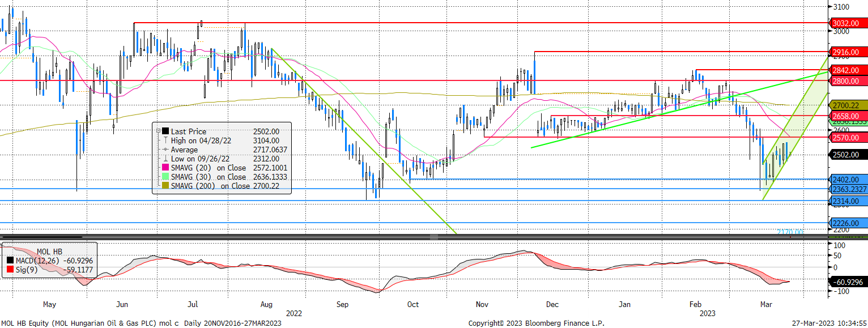Click the olive 2700.22 SMA price tag
868x328 pixels.
(x=848, y=105)
